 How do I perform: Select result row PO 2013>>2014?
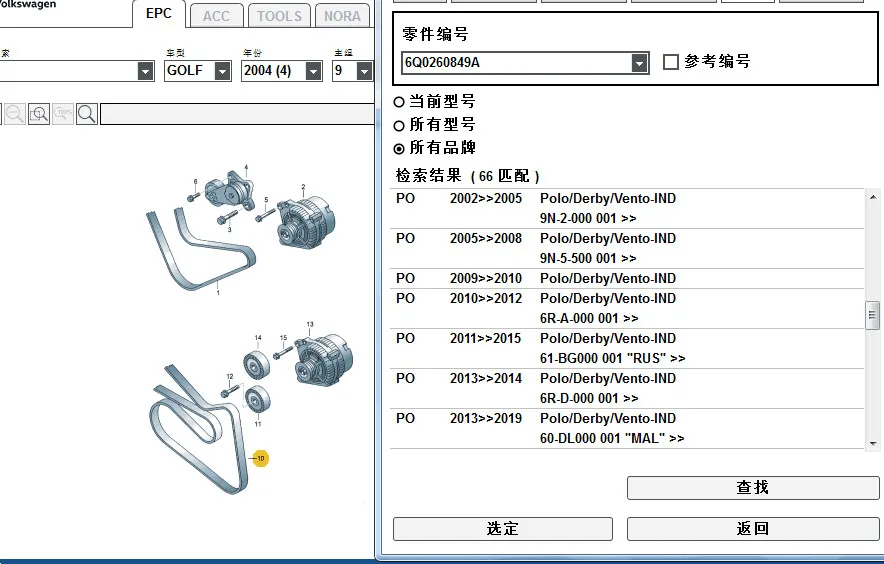tap(627, 389)
